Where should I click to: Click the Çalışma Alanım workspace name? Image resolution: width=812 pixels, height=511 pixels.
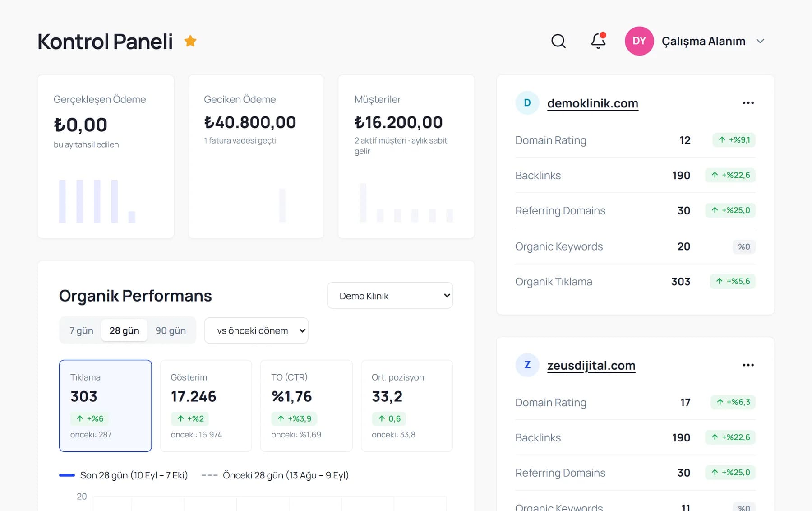[703, 41]
